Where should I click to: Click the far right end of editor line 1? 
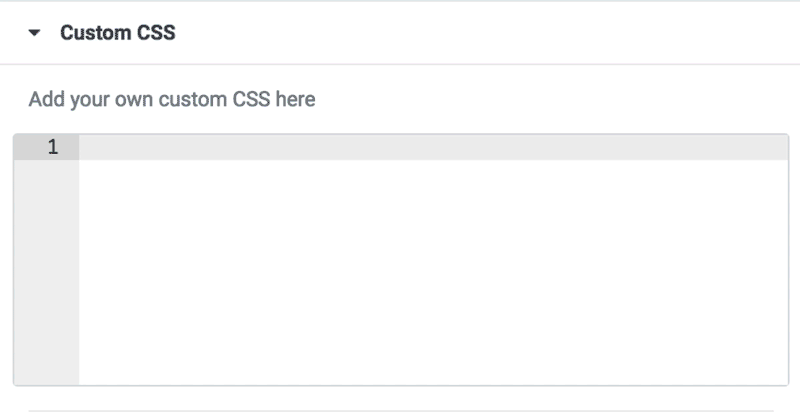click(778, 148)
